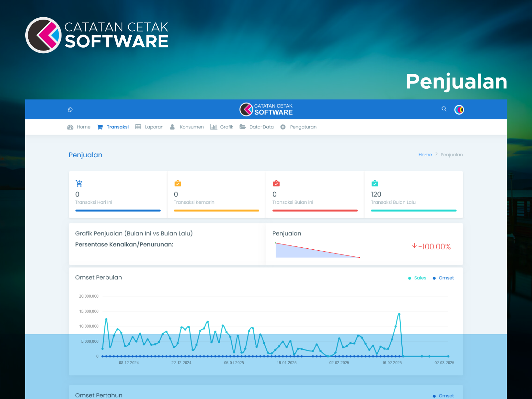532x399 pixels.
Task: Open the Grafik menu
Action: (x=227, y=127)
